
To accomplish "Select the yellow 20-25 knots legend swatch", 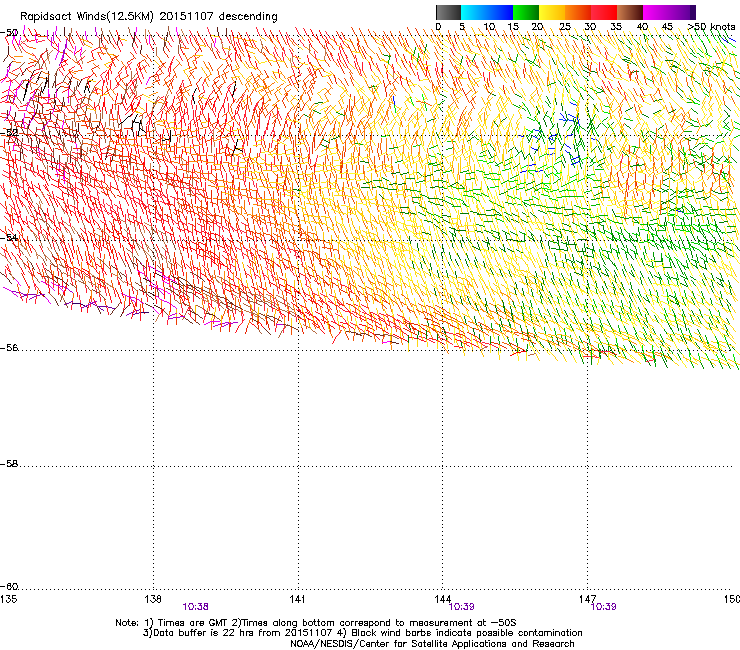I will 552,12.
